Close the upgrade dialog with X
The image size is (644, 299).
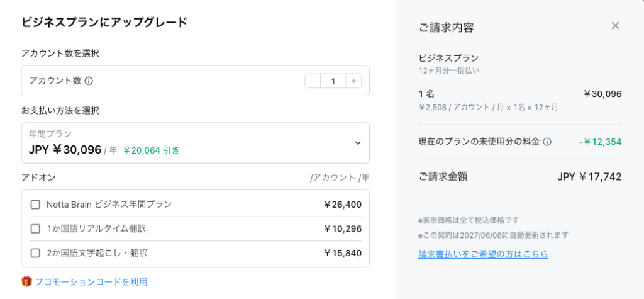pyautogui.click(x=615, y=26)
